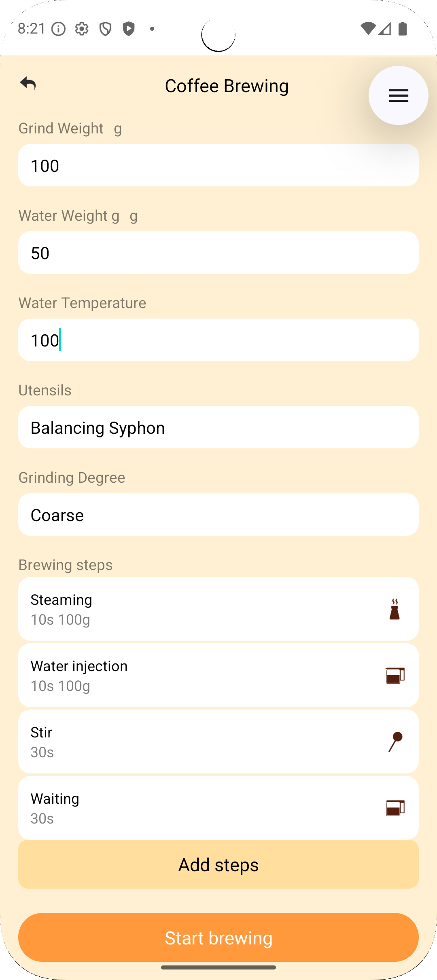Tap the shield icon in status bar
Screen dimensions: 437x980
point(105,29)
